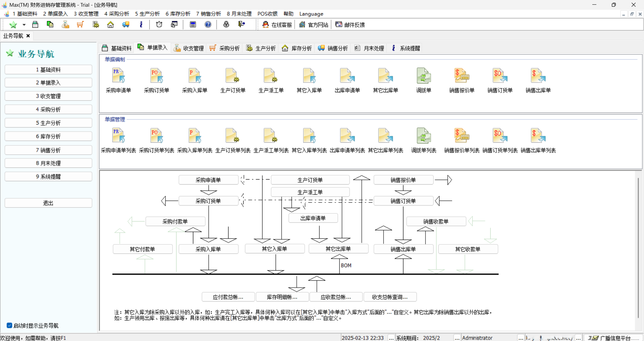This screenshot has height=341, width=644.
Task: Open the 采购申请单 PR icon
Action: pos(118,76)
